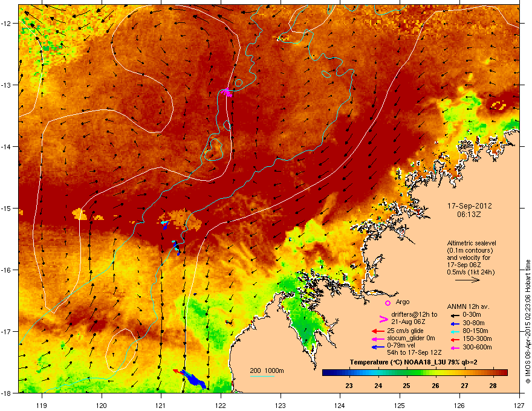Click the 'drifters@12h to' label
Image resolution: width=532 pixels, height=411 pixels.
coord(414,315)
